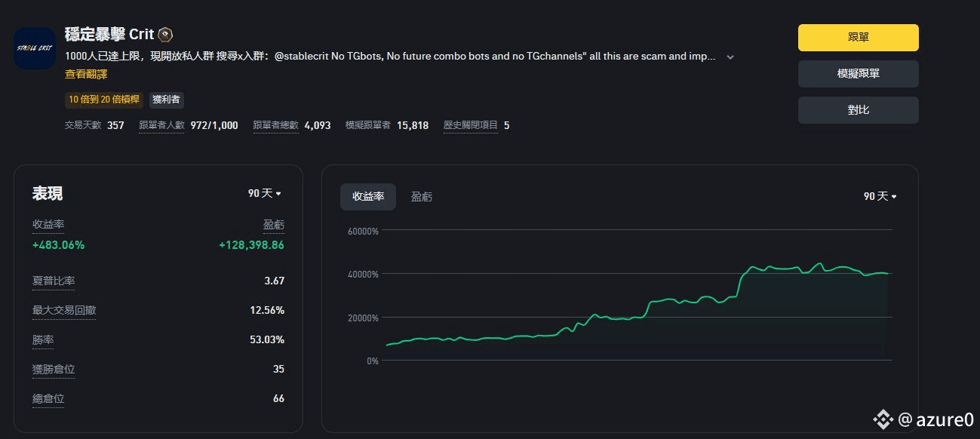Click the Stable Crit profile avatar
The height and width of the screenshot is (439, 980).
[35, 48]
